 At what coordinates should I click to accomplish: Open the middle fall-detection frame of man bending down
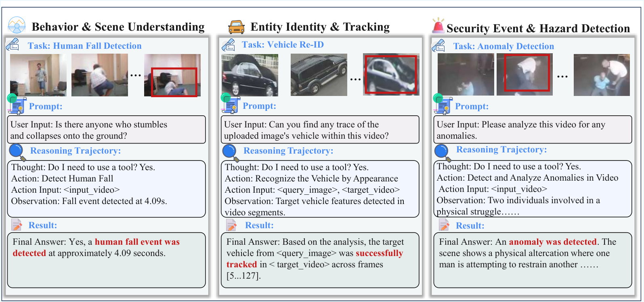click(x=100, y=75)
